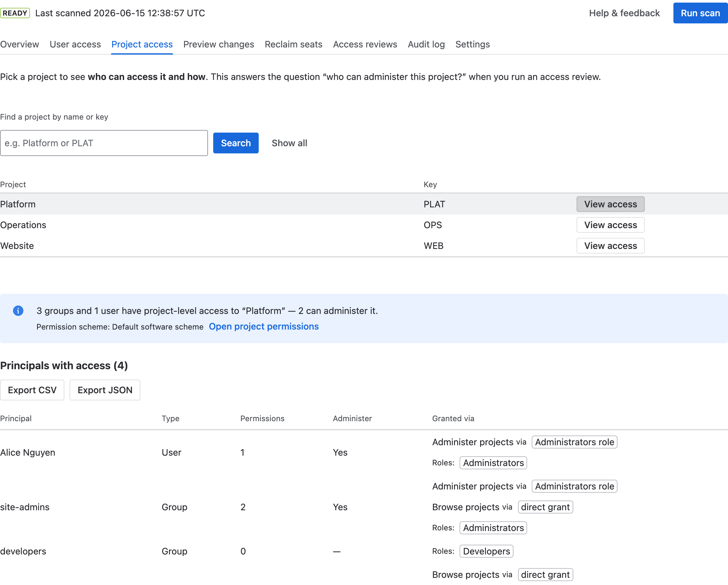Click the Project column header
Screen dimensions: 728x585
[x=13, y=184]
